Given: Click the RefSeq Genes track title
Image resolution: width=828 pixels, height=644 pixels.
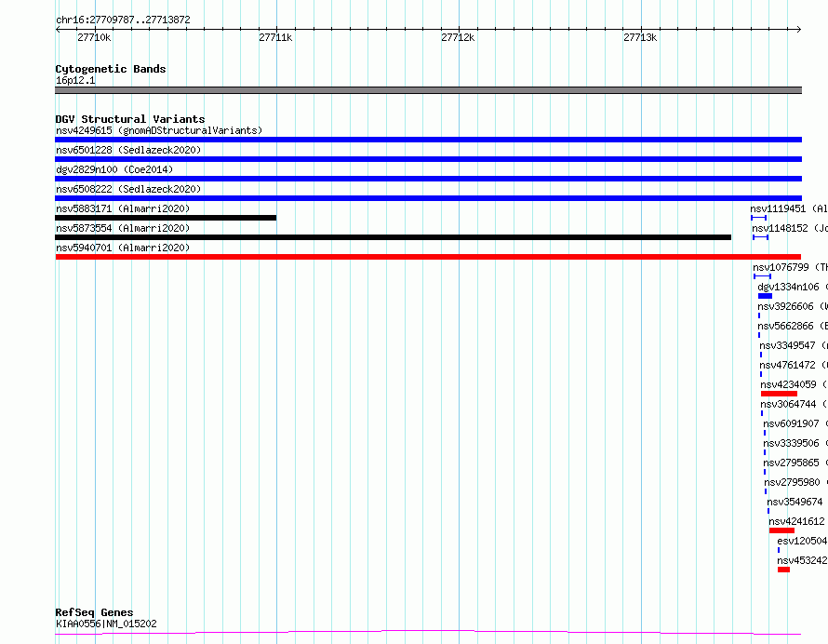Looking at the screenshot, I should [x=94, y=613].
